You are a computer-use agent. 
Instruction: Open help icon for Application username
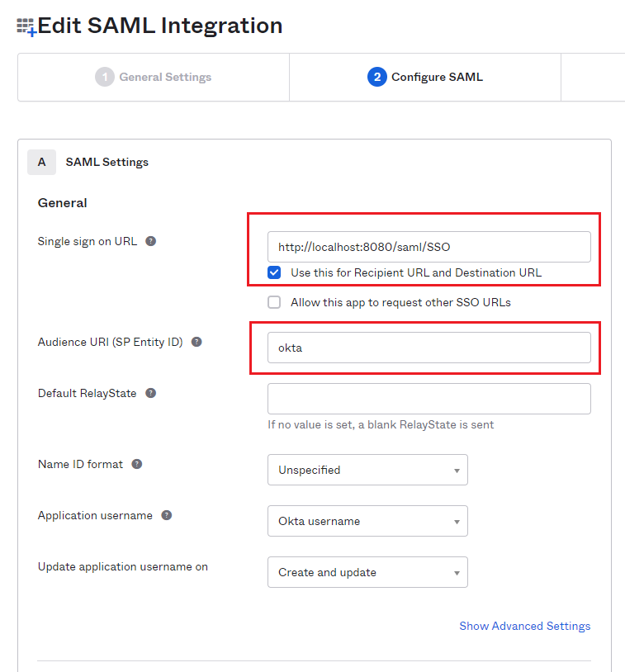click(x=166, y=515)
